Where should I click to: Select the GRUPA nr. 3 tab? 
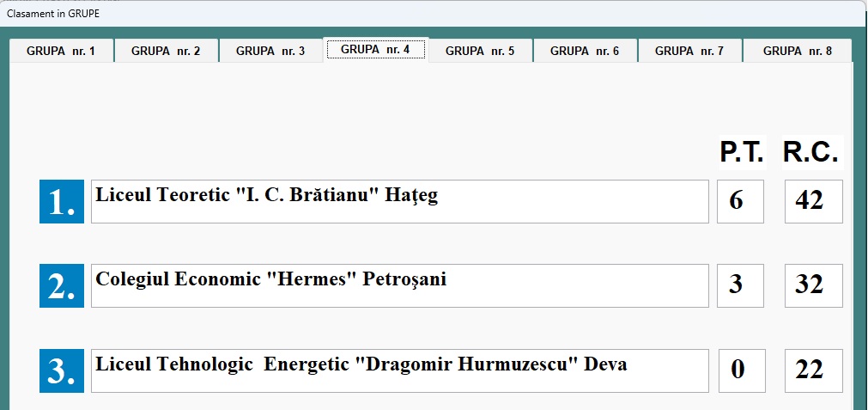[270, 51]
